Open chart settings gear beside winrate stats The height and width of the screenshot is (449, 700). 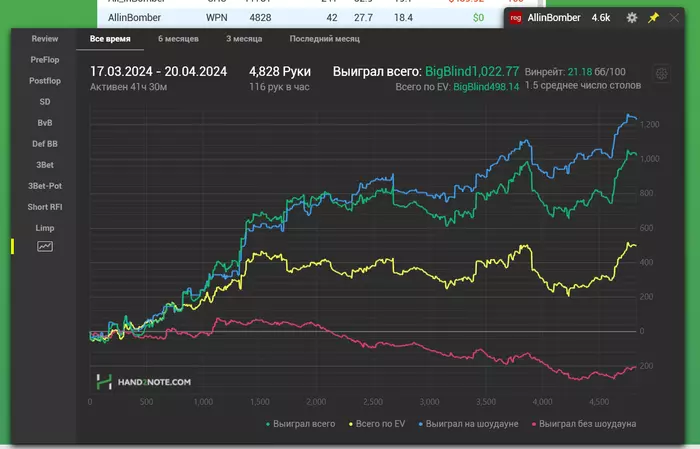pos(662,74)
